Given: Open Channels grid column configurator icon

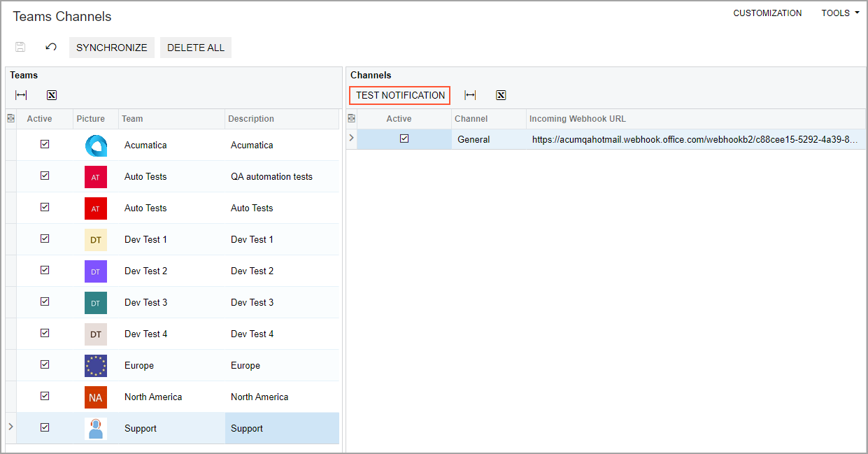Looking at the screenshot, I should point(351,119).
